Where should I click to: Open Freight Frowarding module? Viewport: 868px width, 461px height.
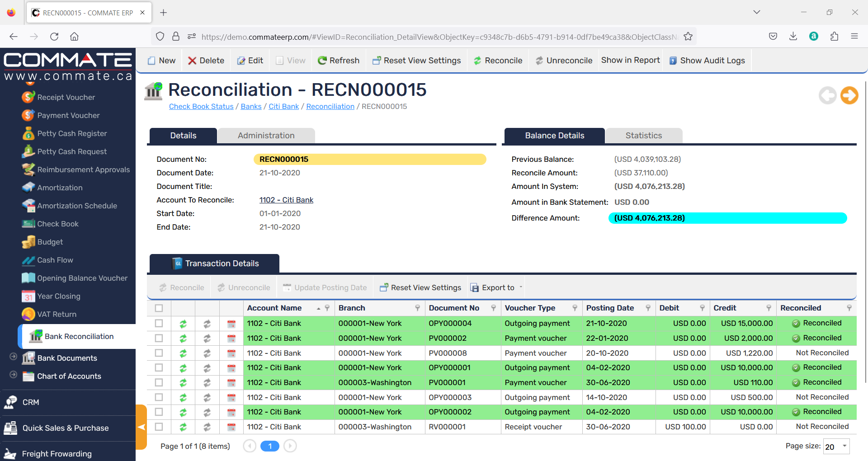click(57, 454)
